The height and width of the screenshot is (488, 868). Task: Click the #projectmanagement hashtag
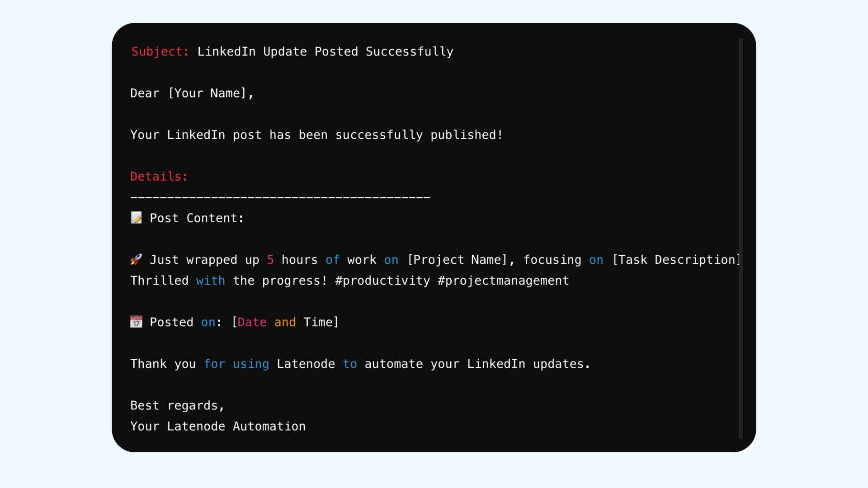point(503,281)
